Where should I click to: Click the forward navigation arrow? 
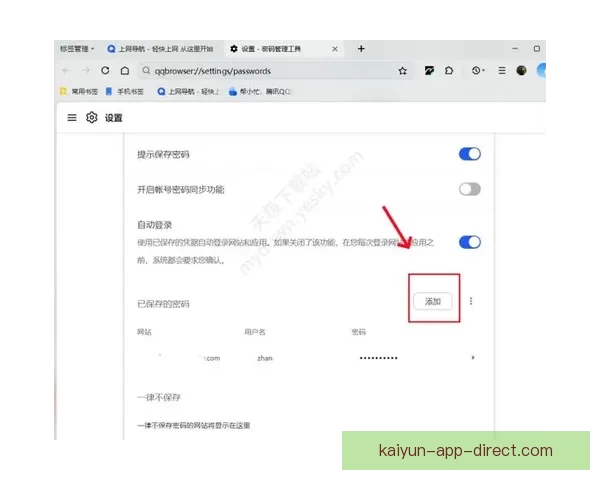pyautogui.click(x=86, y=70)
